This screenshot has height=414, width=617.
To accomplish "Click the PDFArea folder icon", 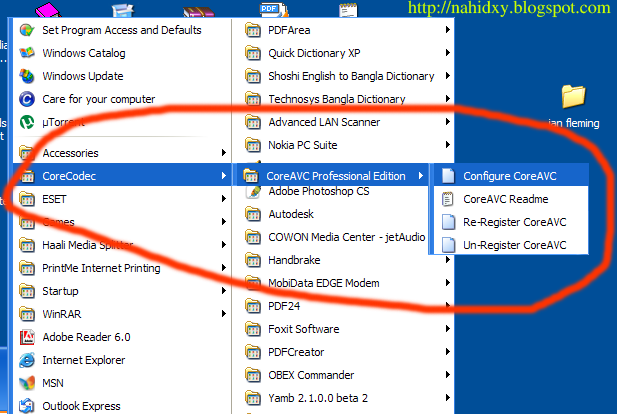I will [x=253, y=30].
